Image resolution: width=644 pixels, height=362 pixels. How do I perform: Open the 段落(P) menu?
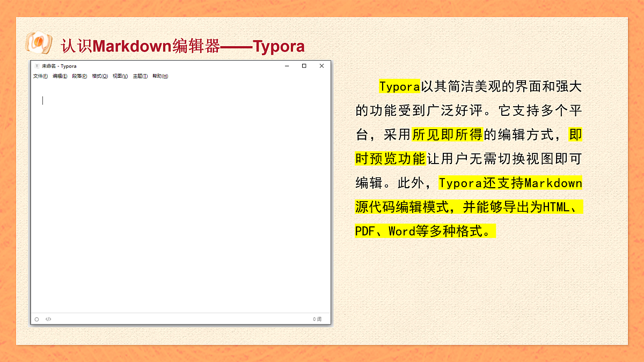click(x=79, y=76)
